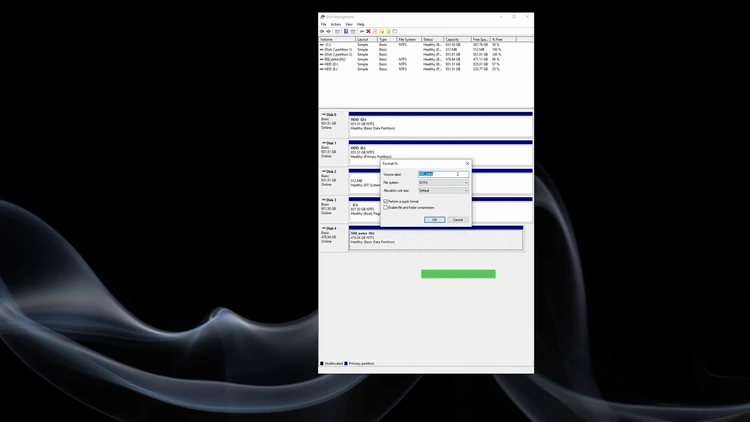
Task: Select the Disk 2 label panel
Action: tap(333, 181)
